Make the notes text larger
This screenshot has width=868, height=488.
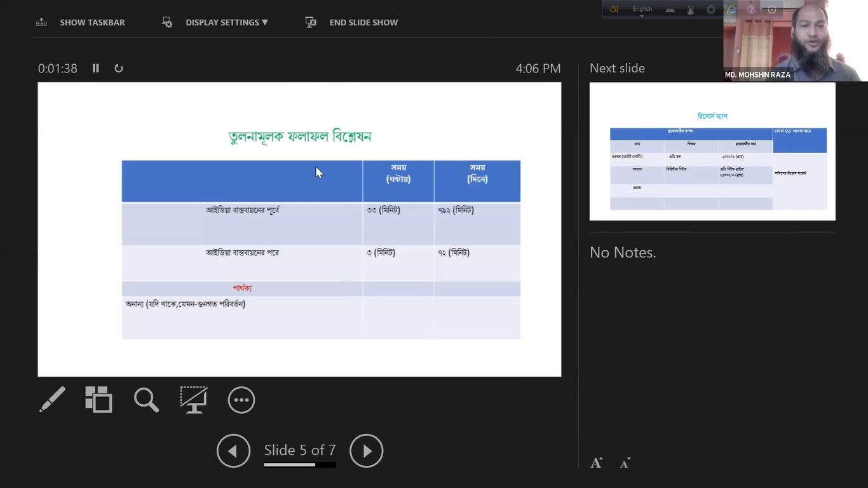(596, 463)
